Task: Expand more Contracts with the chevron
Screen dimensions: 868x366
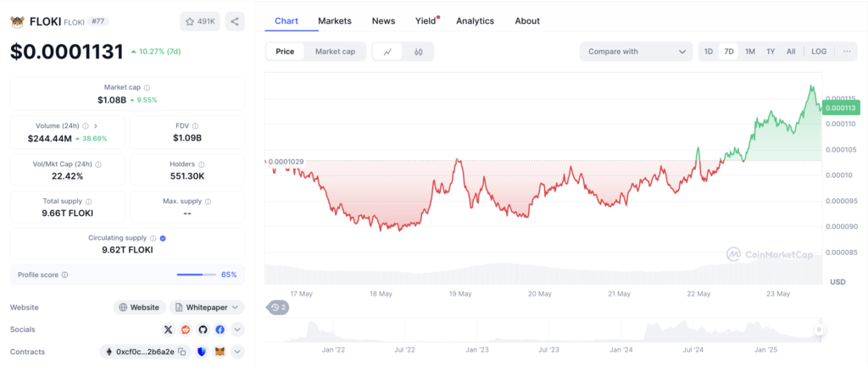Action: [x=237, y=352]
